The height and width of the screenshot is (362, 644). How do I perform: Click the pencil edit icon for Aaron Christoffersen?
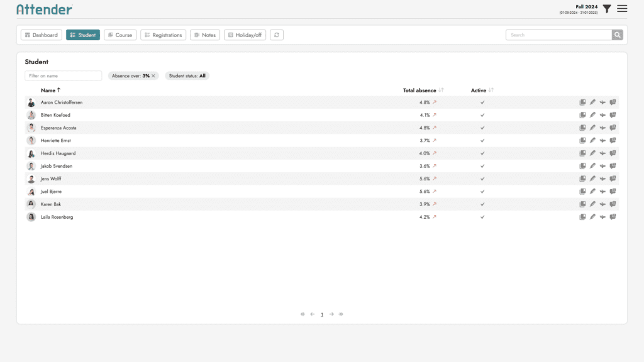592,102
